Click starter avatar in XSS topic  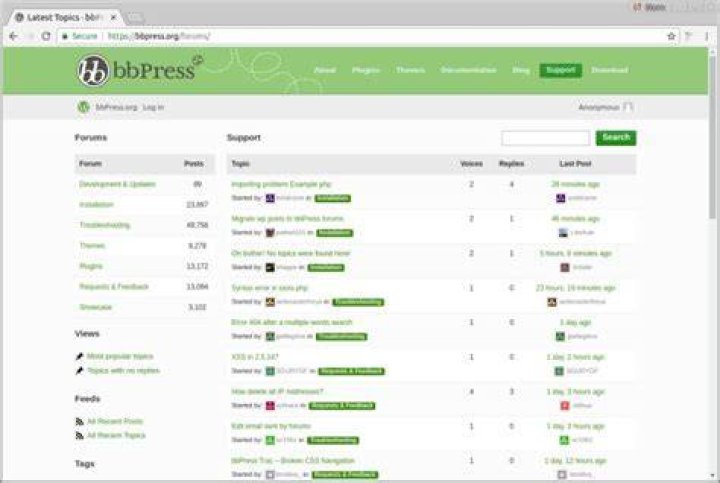[x=270, y=371]
